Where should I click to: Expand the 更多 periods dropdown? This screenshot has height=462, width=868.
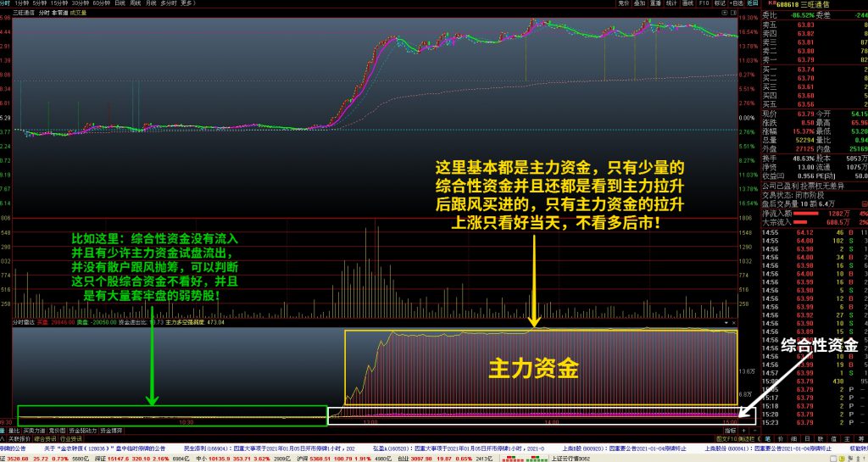coord(186,3)
